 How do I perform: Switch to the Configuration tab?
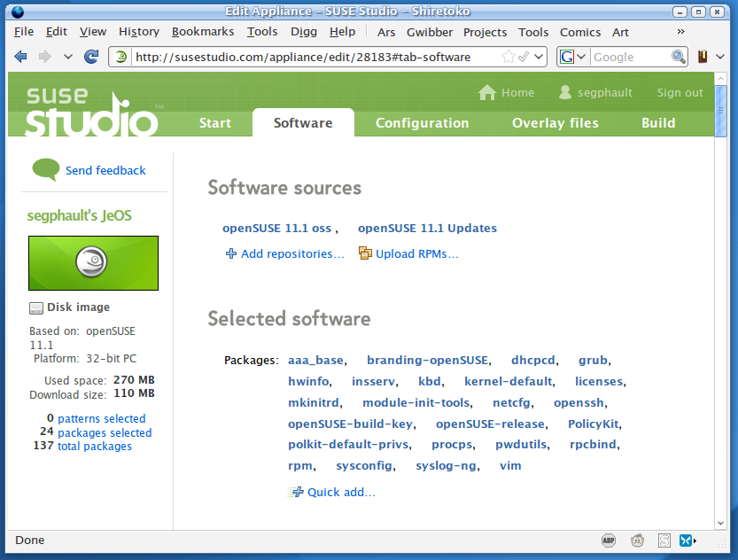point(423,123)
